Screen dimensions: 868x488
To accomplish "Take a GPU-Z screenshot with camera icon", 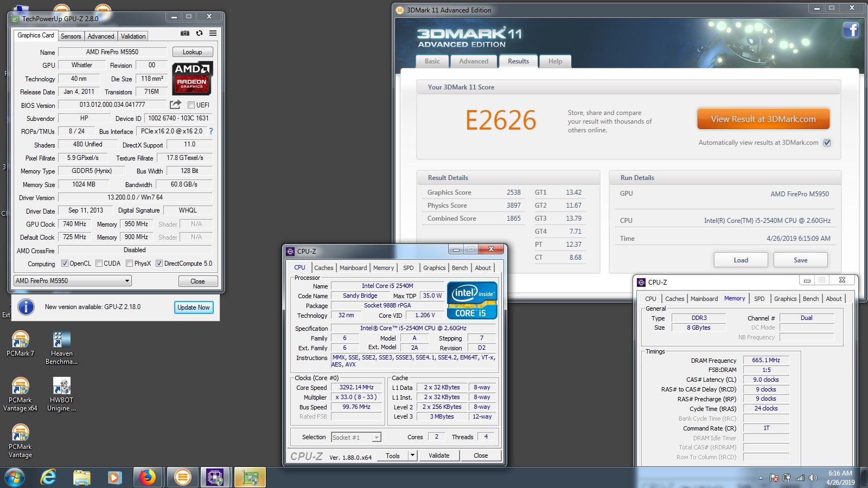I will (185, 33).
